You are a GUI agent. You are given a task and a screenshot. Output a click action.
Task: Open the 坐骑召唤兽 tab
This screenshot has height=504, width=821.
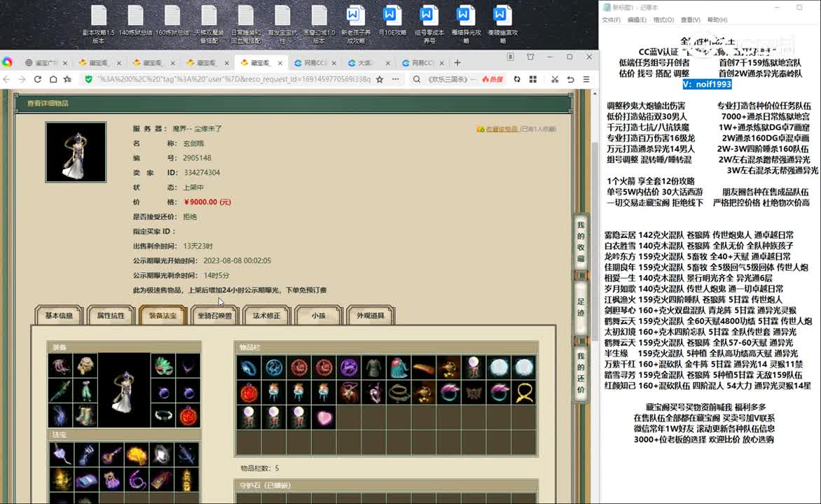[214, 315]
